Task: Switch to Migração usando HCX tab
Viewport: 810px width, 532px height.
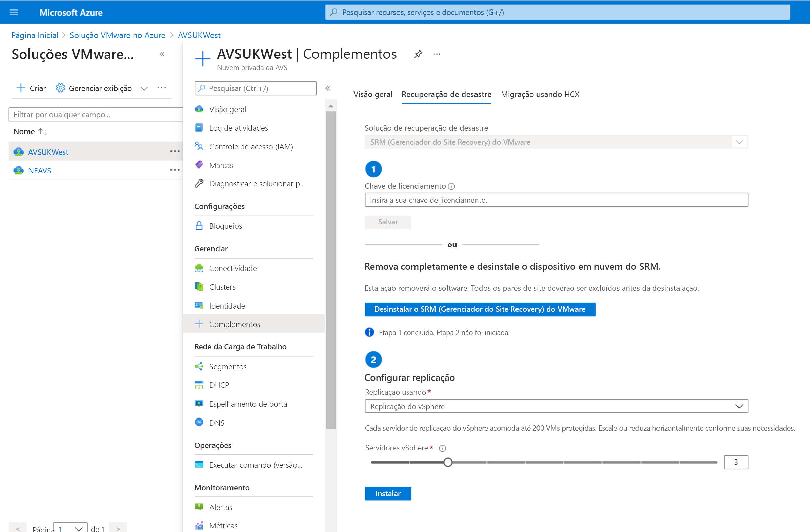Action: pos(540,94)
